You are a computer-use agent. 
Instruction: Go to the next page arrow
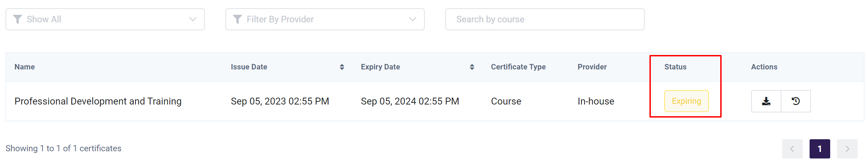tap(847, 149)
